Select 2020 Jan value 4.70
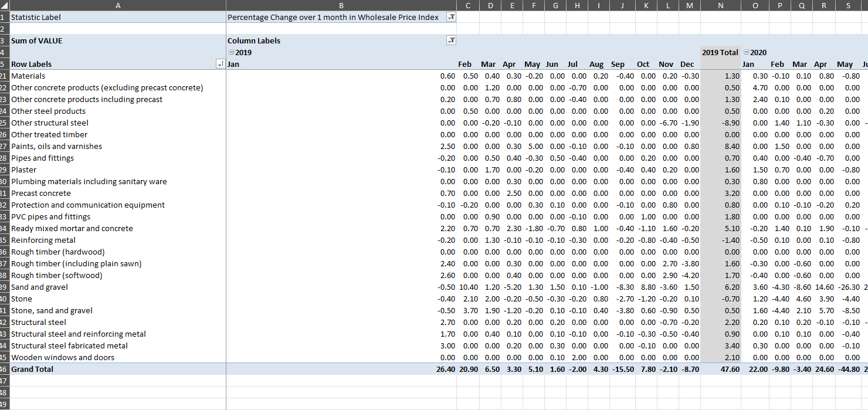868x410 pixels. point(760,87)
